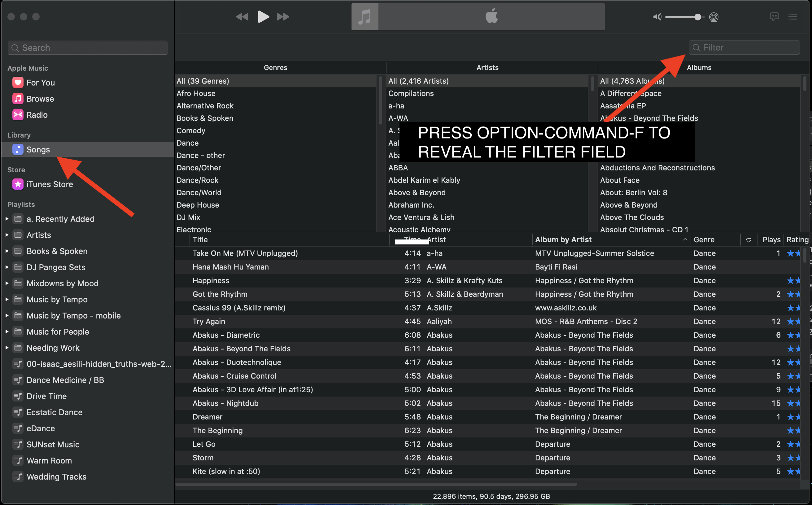Expand the Needing Work playlist folder
This screenshot has width=812, height=505.
(x=7, y=348)
